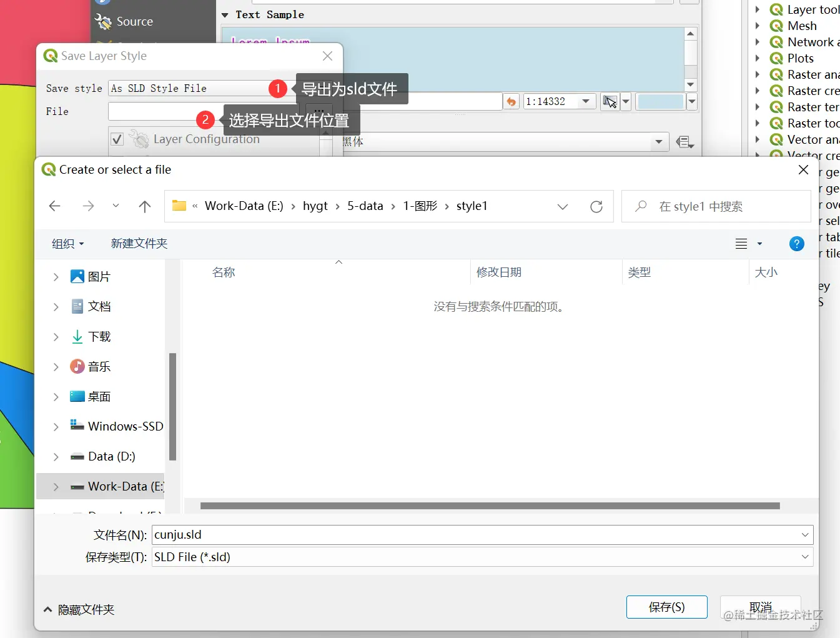Expand the Data (D:) tree node
This screenshot has width=840, height=638.
(56, 457)
